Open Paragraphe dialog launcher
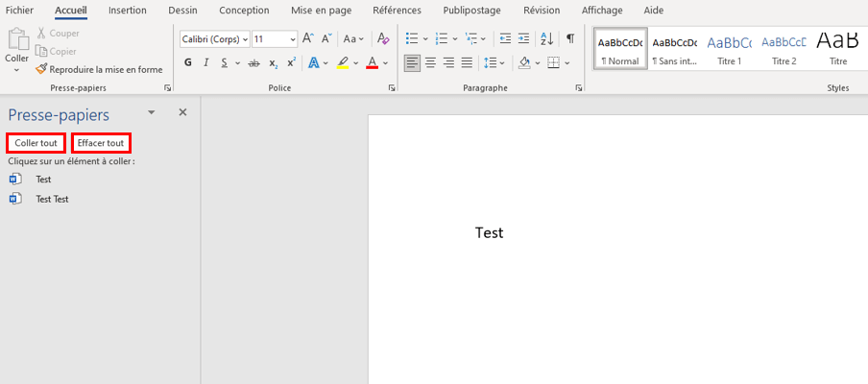 coord(579,88)
